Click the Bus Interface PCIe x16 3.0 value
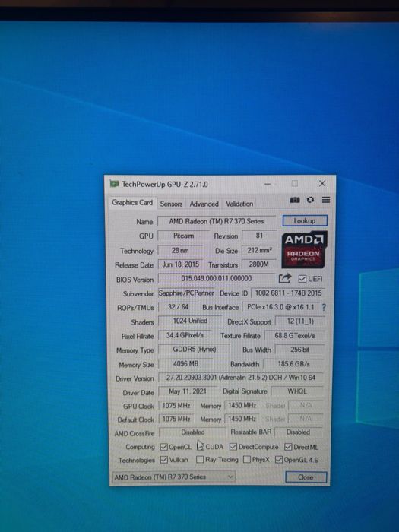Screen dimensions: 399x532 pyautogui.click(x=280, y=307)
